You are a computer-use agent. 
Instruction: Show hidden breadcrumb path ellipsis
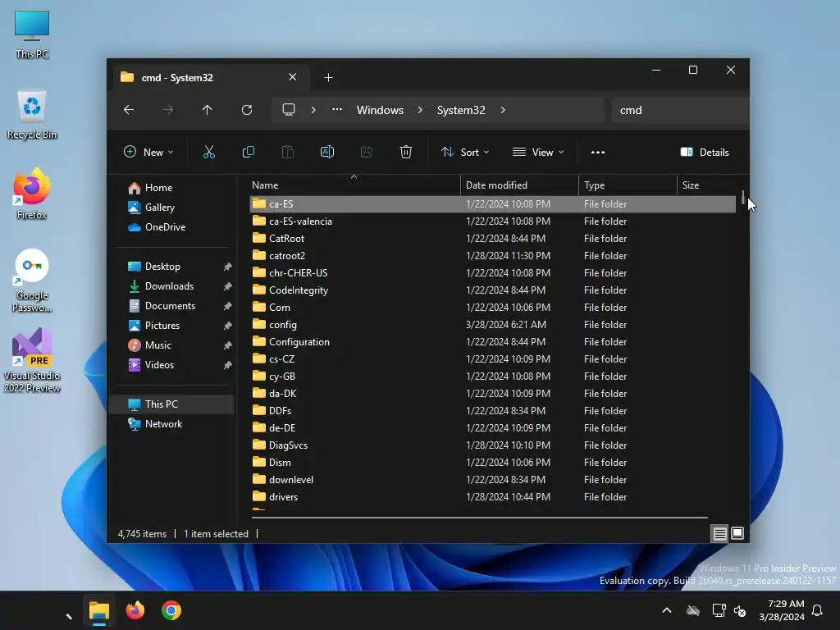(337, 109)
